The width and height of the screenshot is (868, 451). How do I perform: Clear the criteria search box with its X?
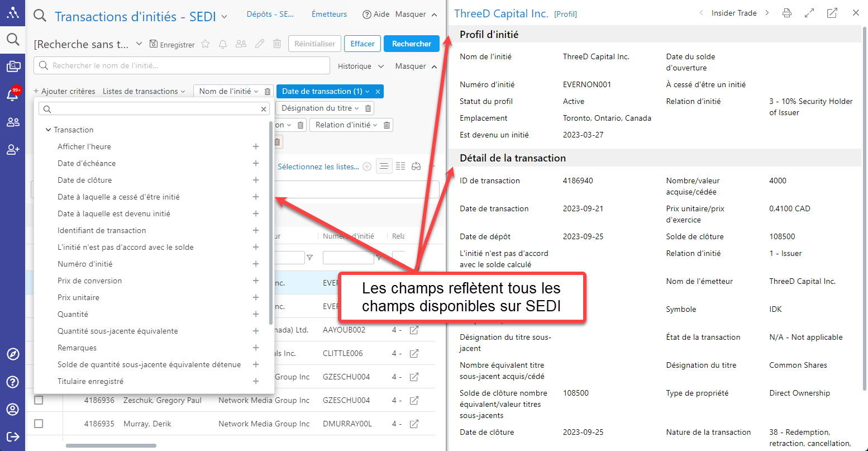pos(264,110)
